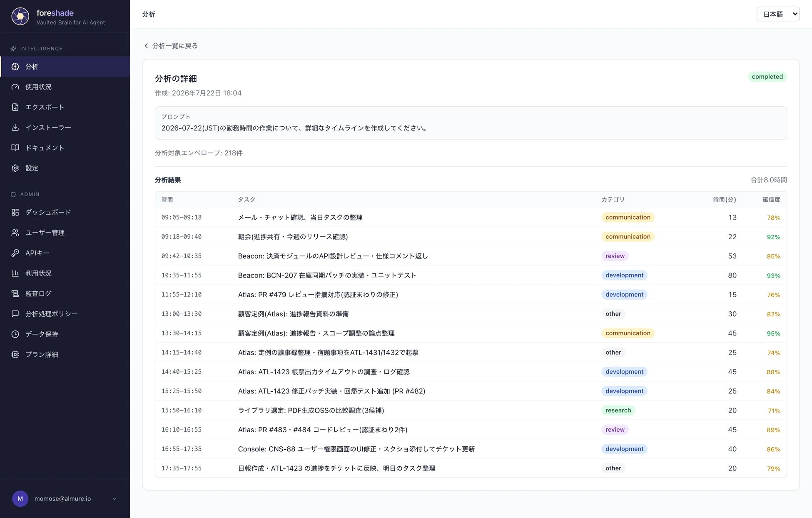Click the clock icon for データ保持
The width and height of the screenshot is (812, 518).
coord(15,334)
